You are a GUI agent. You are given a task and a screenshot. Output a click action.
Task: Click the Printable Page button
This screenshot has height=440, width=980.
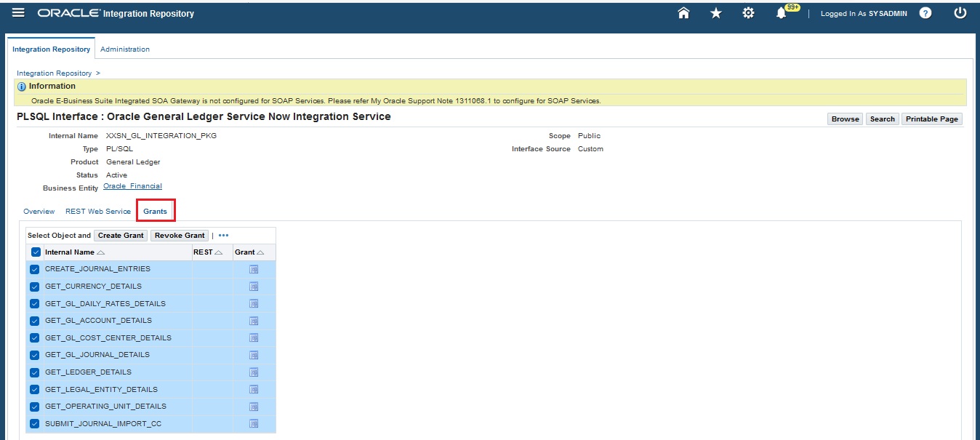point(932,119)
